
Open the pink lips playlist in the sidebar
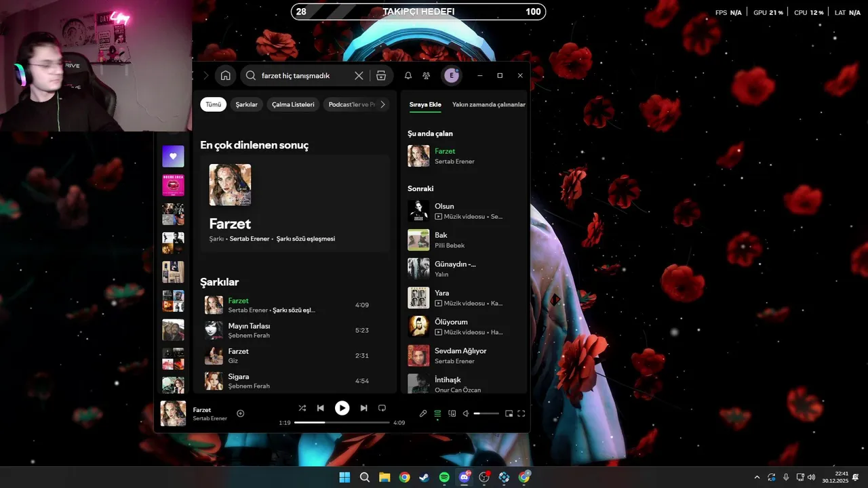coord(173,185)
